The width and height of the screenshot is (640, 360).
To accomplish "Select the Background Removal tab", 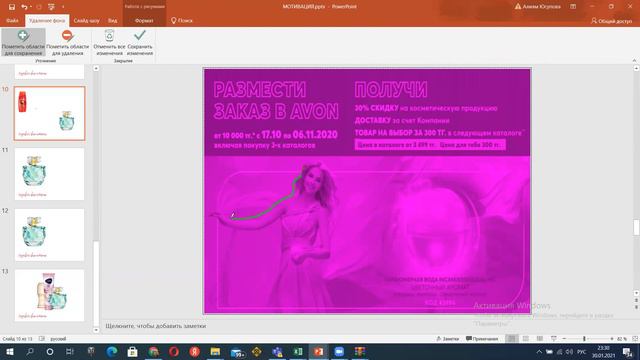I will coord(47,20).
